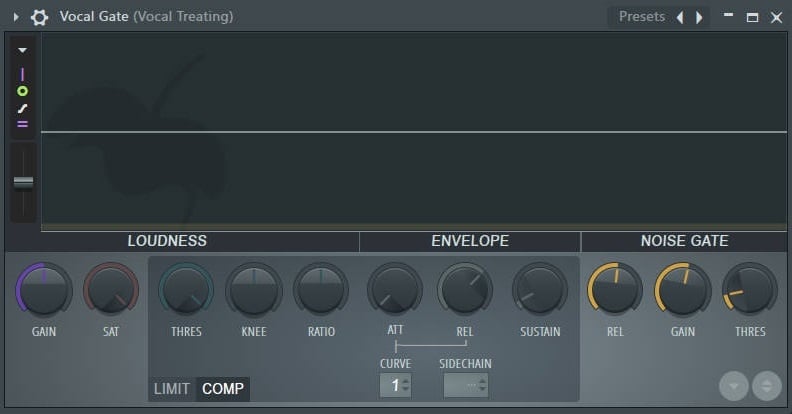Open the SIDECHAIN input selector
This screenshot has height=414, width=792.
coord(466,386)
